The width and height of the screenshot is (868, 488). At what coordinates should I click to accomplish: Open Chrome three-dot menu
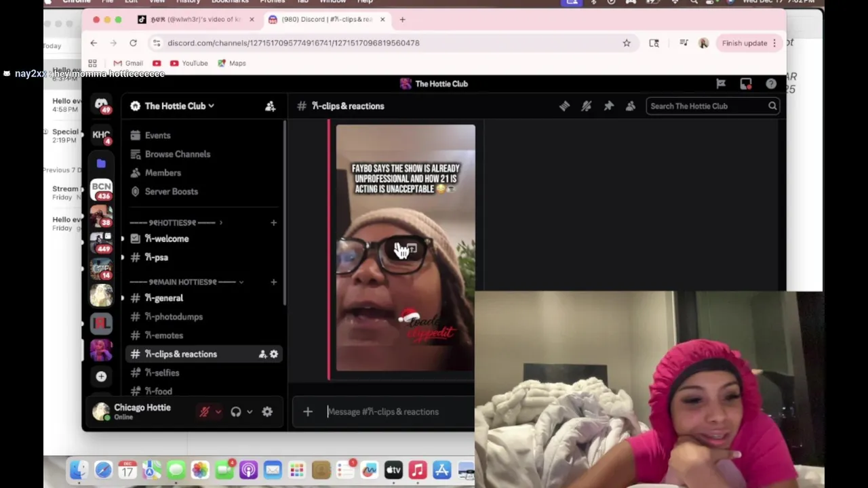click(774, 43)
